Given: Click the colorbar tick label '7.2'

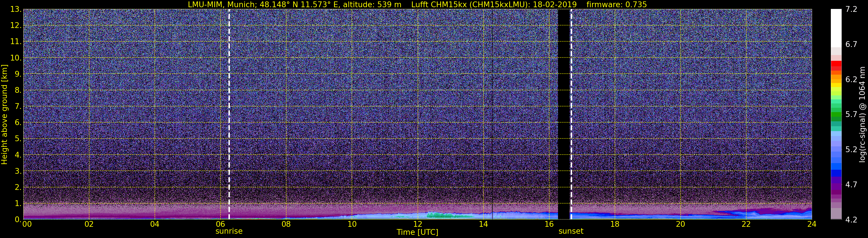Looking at the screenshot, I should [851, 9].
